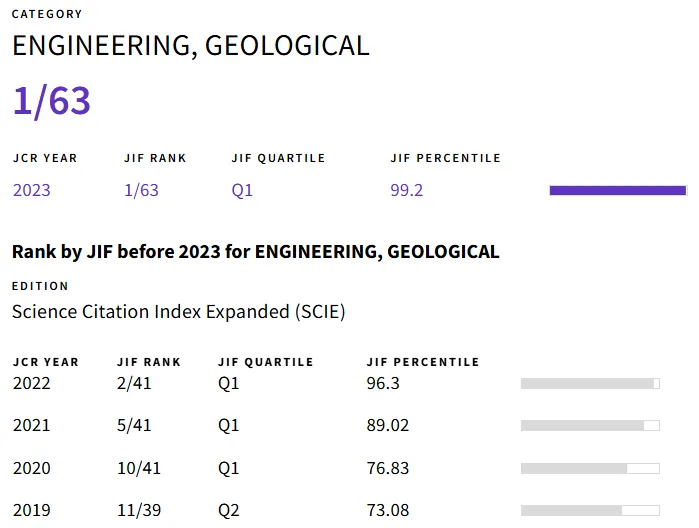Click the 2022 percentile progress bar
The height and width of the screenshot is (528, 699).
point(590,383)
